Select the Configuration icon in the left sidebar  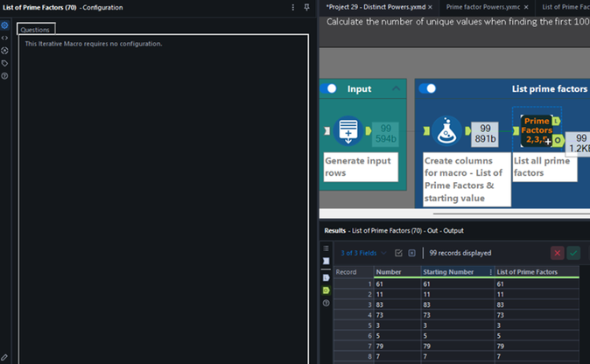pos(4,25)
